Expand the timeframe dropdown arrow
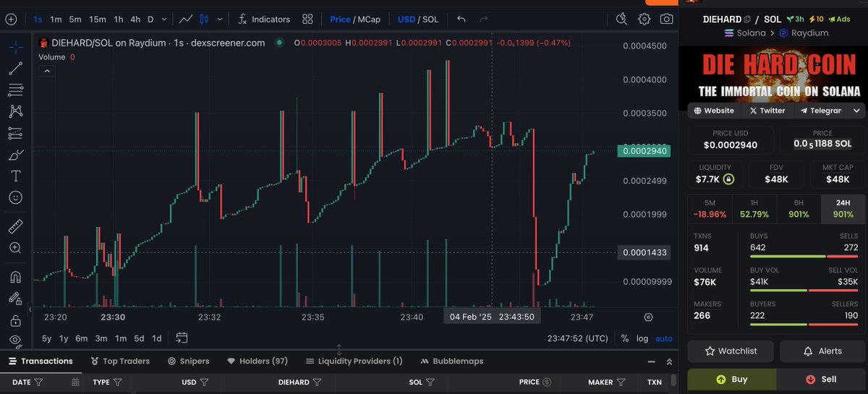 coord(165,20)
